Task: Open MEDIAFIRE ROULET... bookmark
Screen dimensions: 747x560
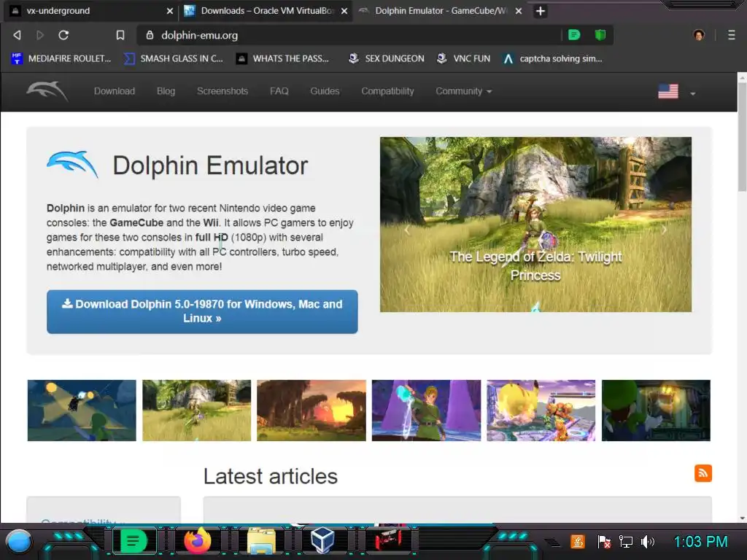Action: tap(61, 58)
